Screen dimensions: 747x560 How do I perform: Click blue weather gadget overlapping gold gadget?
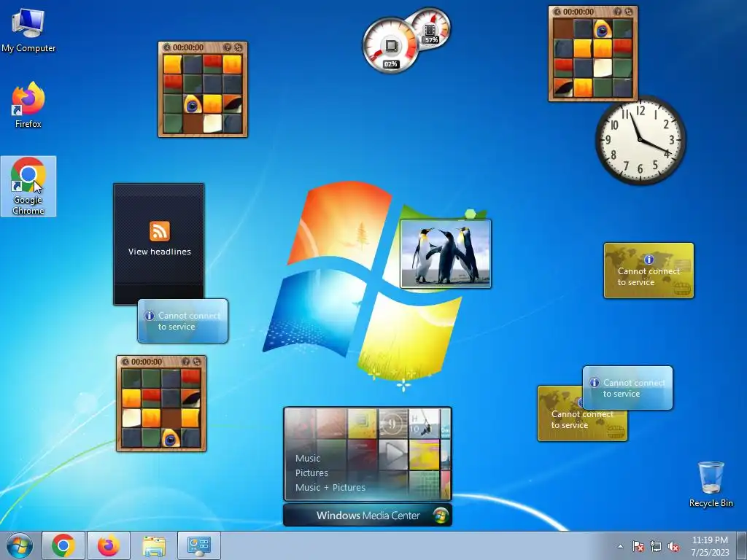(x=627, y=388)
